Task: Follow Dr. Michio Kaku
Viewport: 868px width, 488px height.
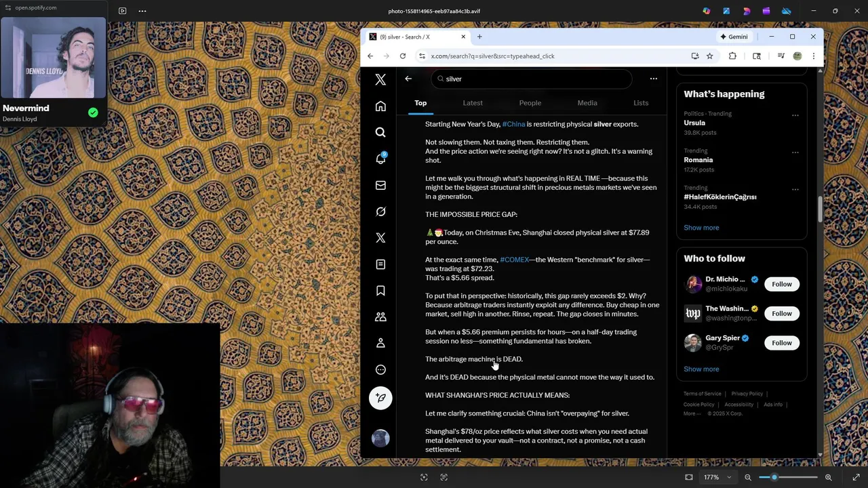Action: 782,284
